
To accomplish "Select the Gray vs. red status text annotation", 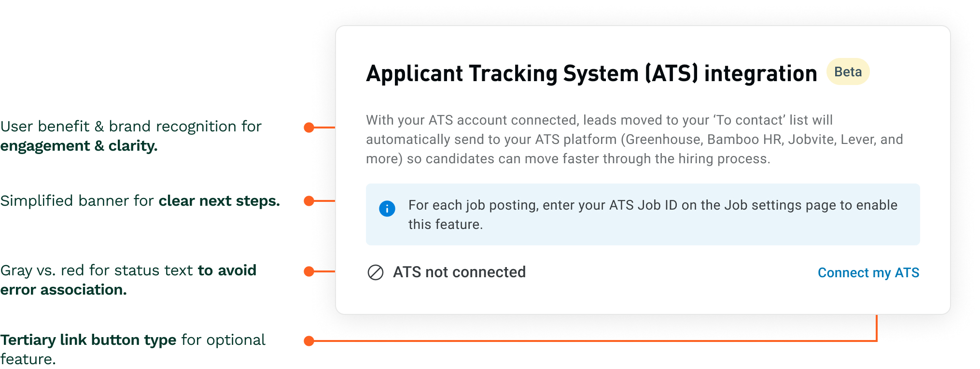I will (128, 280).
